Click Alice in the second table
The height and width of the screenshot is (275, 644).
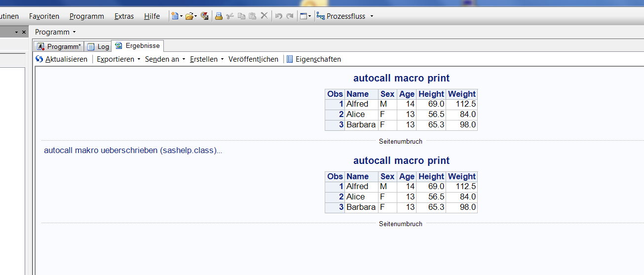pyautogui.click(x=355, y=197)
